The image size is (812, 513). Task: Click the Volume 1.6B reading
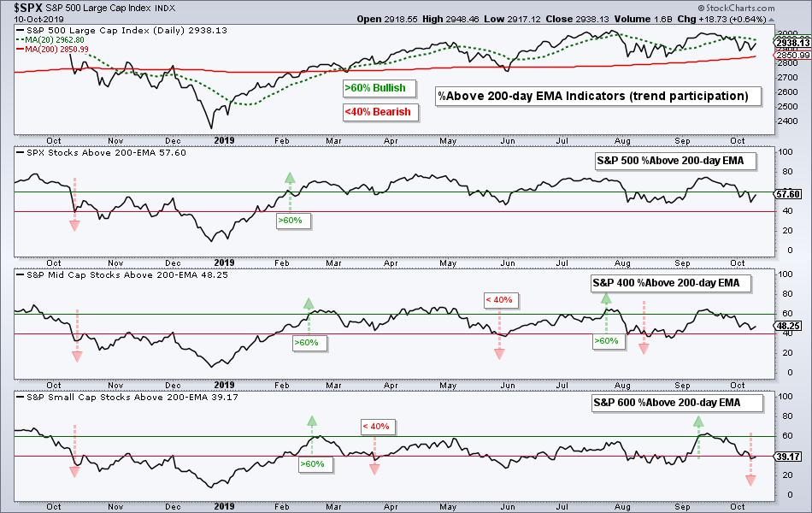tap(643, 19)
